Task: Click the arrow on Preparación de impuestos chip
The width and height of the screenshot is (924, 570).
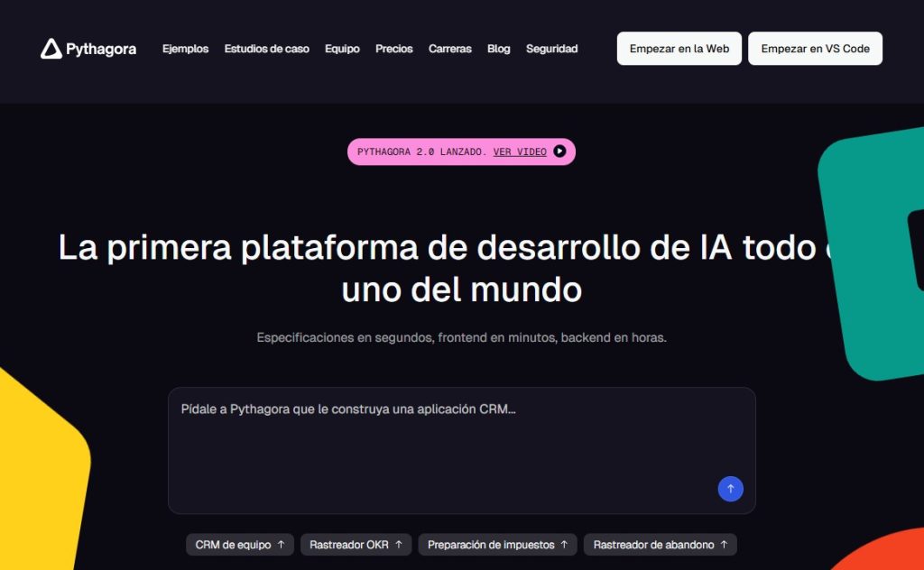Action: (x=564, y=545)
